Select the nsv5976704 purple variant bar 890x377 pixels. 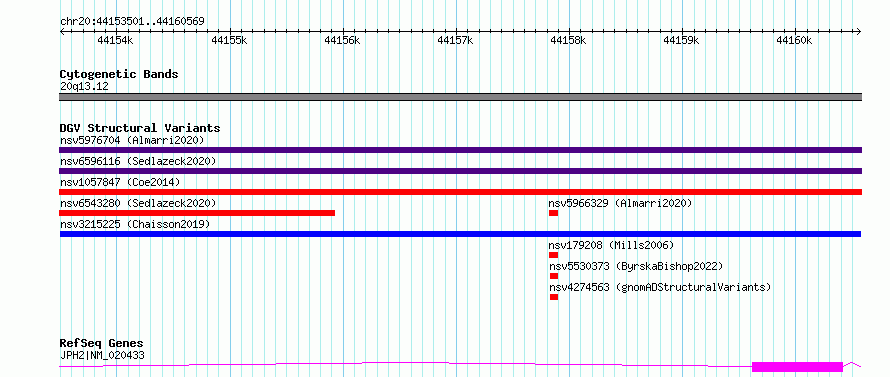tap(460, 150)
